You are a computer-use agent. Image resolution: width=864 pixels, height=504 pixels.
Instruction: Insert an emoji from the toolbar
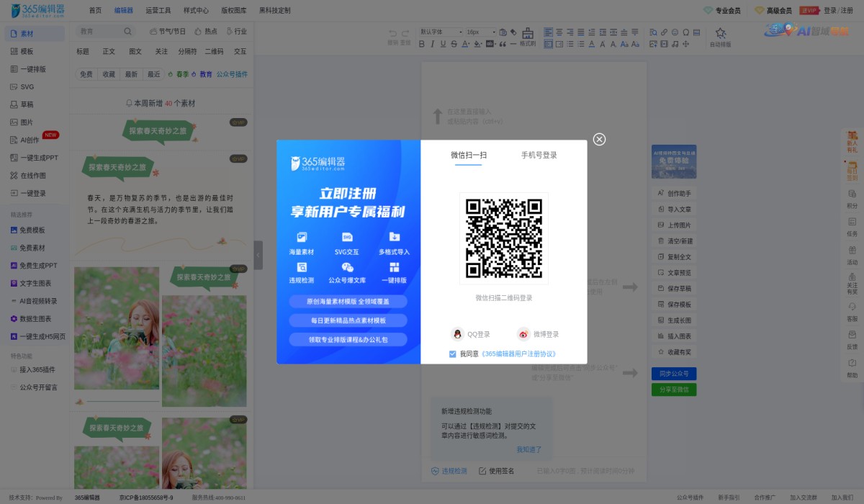675,32
